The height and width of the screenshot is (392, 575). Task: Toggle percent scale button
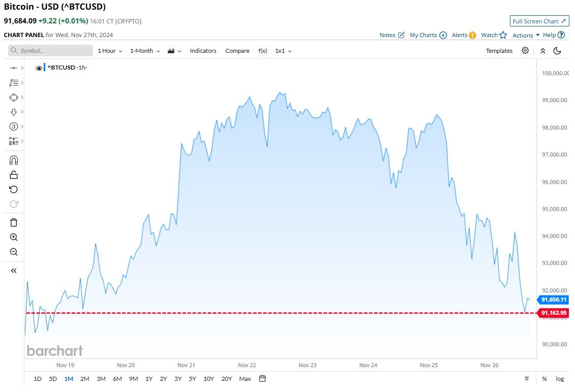click(x=544, y=379)
